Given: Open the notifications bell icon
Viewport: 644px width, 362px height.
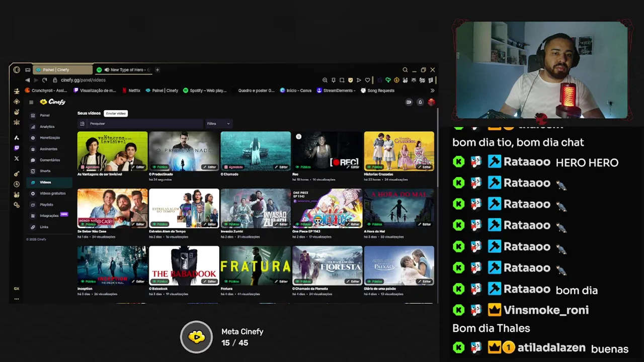Looking at the screenshot, I should point(420,102).
